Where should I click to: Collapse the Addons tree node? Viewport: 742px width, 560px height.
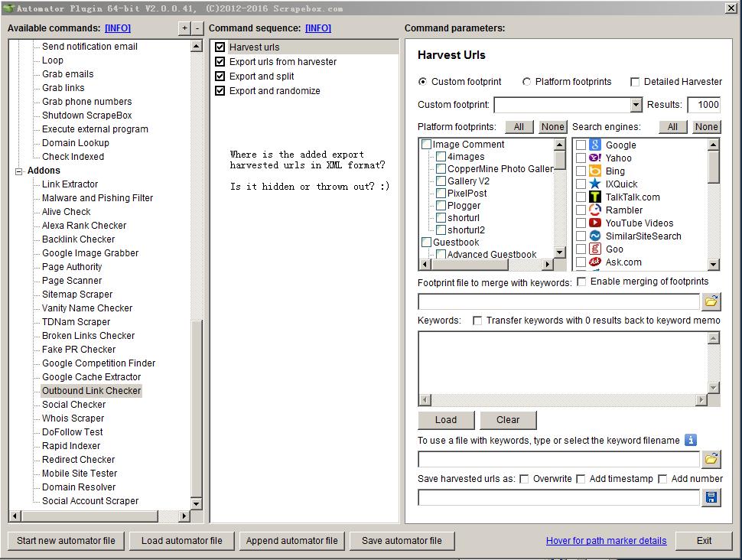pyautogui.click(x=18, y=171)
